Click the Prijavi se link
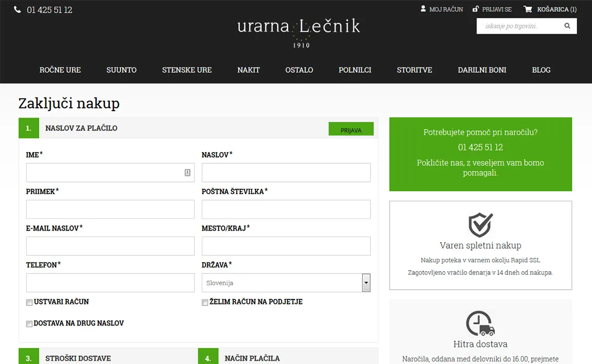The width and height of the screenshot is (592, 364). (x=497, y=10)
